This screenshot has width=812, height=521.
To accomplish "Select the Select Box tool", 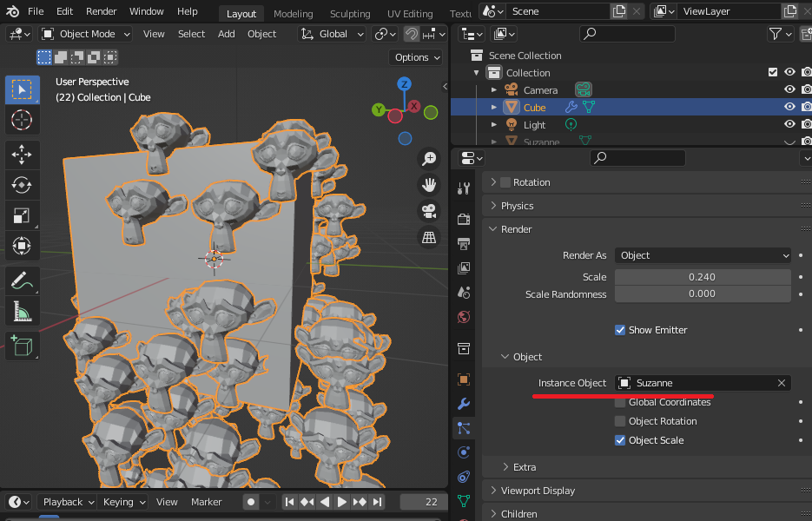I will tap(23, 90).
